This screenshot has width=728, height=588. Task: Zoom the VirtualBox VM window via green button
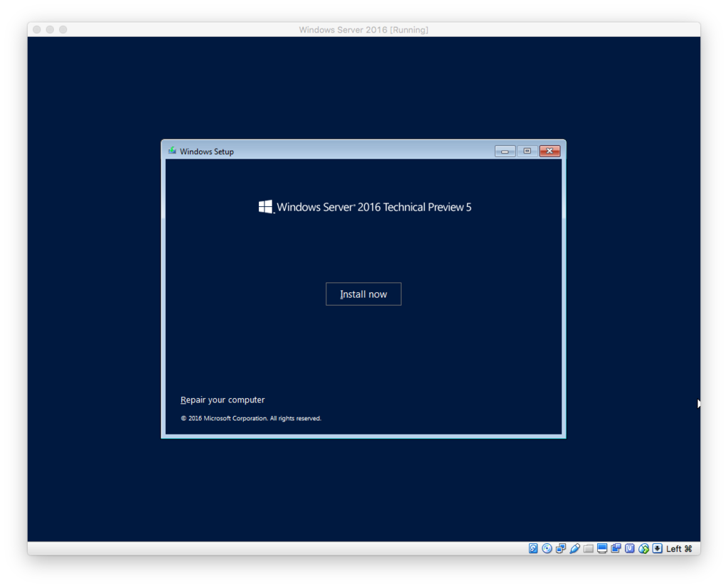point(63,29)
